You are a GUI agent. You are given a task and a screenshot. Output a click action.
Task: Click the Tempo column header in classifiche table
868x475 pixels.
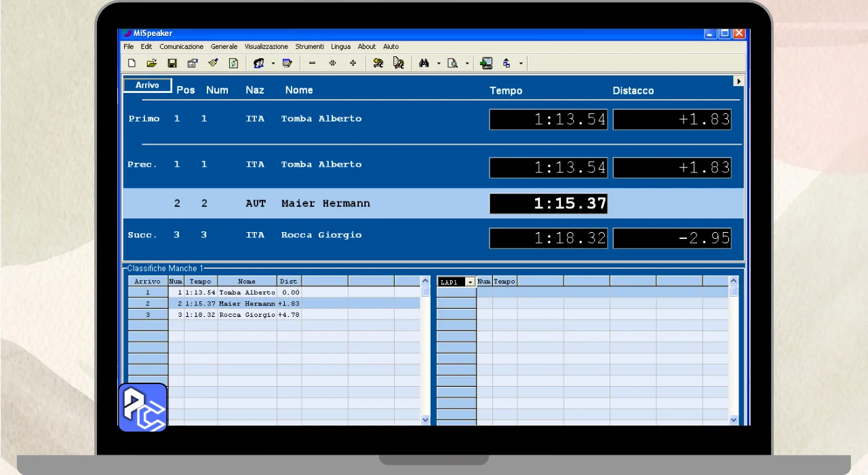(201, 281)
